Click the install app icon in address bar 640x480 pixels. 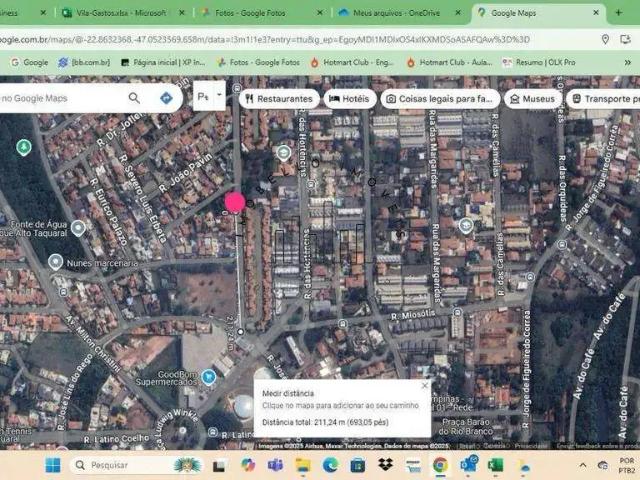(625, 39)
